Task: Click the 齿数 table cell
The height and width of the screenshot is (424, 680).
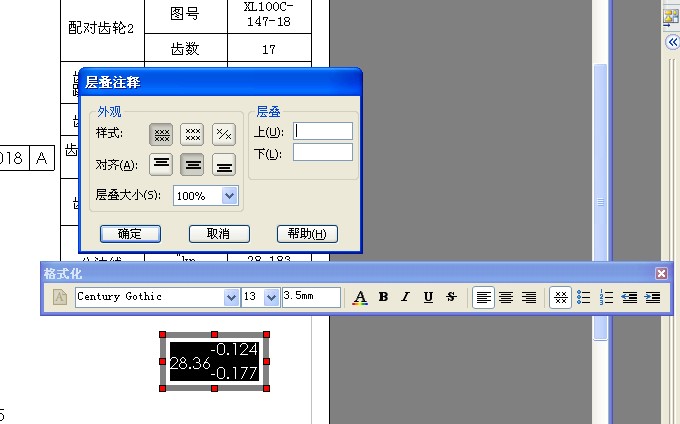Action: (x=186, y=49)
